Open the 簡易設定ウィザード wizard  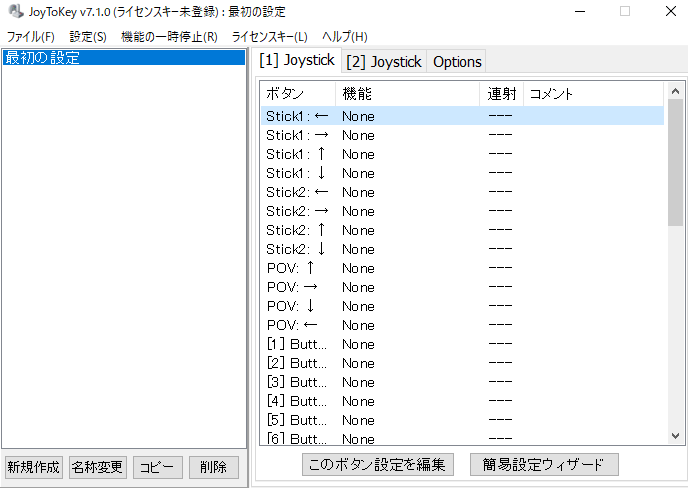click(x=544, y=464)
